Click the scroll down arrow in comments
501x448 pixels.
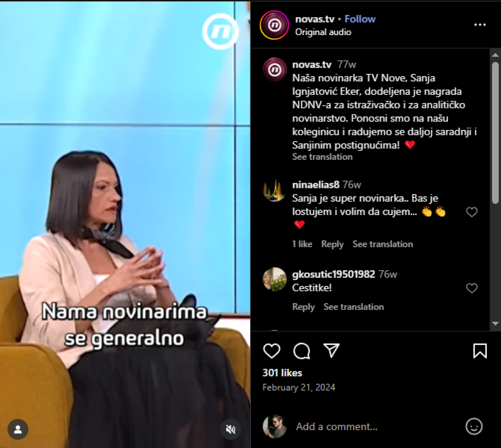pos(495,324)
